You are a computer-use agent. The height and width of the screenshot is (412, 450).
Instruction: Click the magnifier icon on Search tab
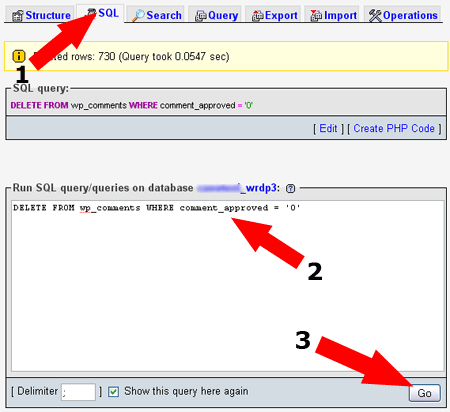click(x=138, y=16)
